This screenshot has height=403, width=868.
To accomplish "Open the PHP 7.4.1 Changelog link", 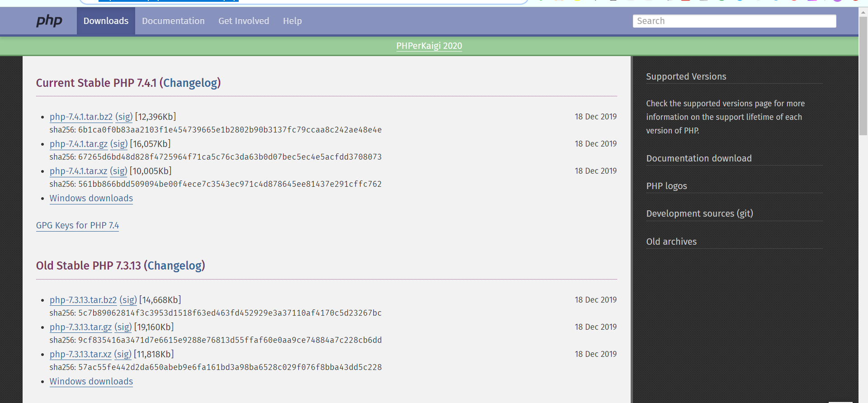I will tap(190, 83).
